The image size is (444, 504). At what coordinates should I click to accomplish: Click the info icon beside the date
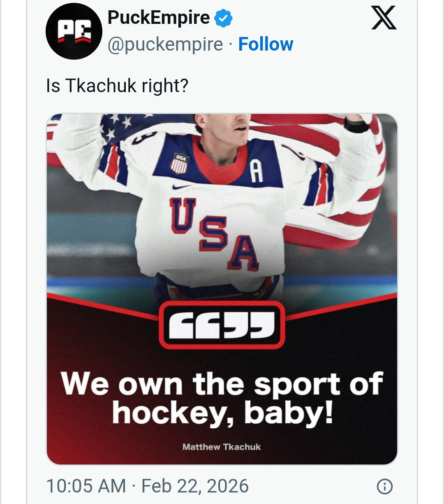pos(385,486)
